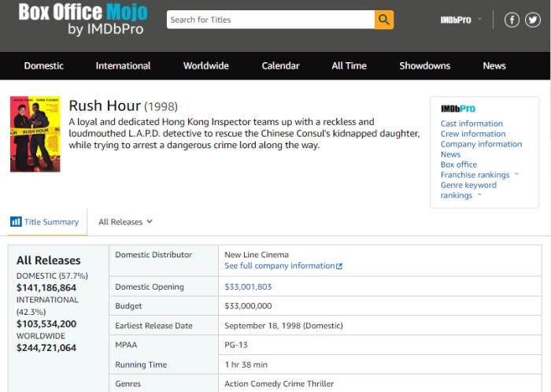Open the Twitter icon link
The height and width of the screenshot is (392, 551).
[x=532, y=20]
